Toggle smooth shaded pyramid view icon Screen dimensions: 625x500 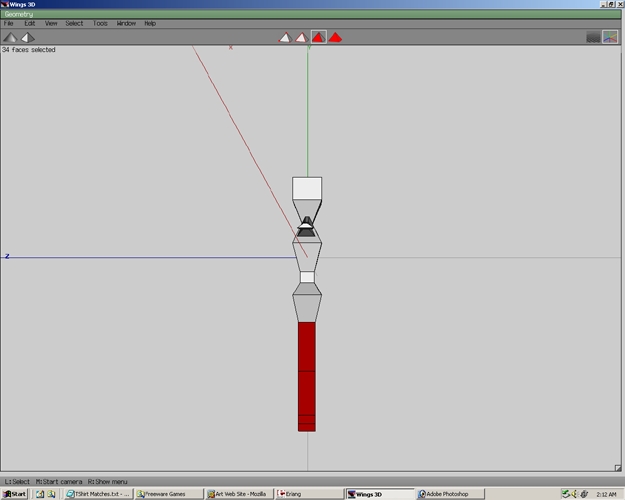point(28,37)
